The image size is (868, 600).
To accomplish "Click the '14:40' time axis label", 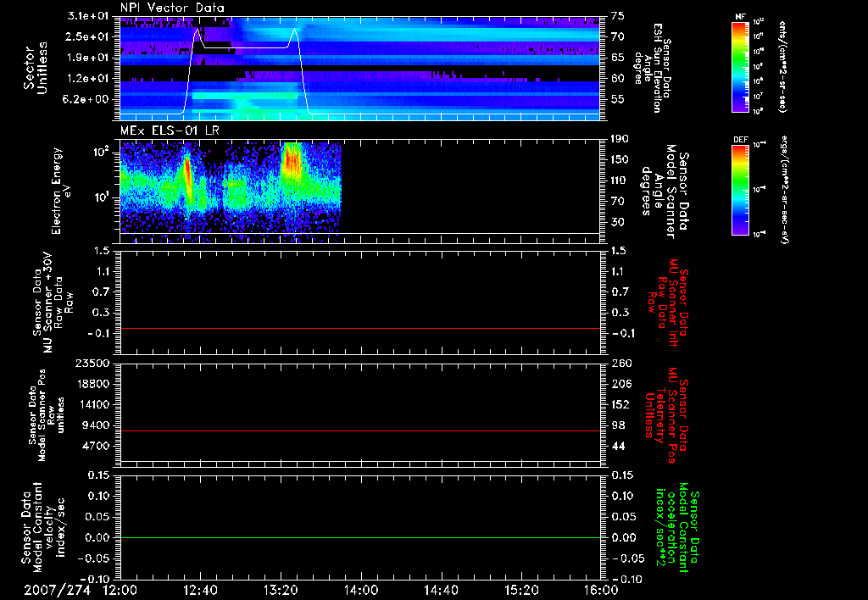I will [x=441, y=590].
